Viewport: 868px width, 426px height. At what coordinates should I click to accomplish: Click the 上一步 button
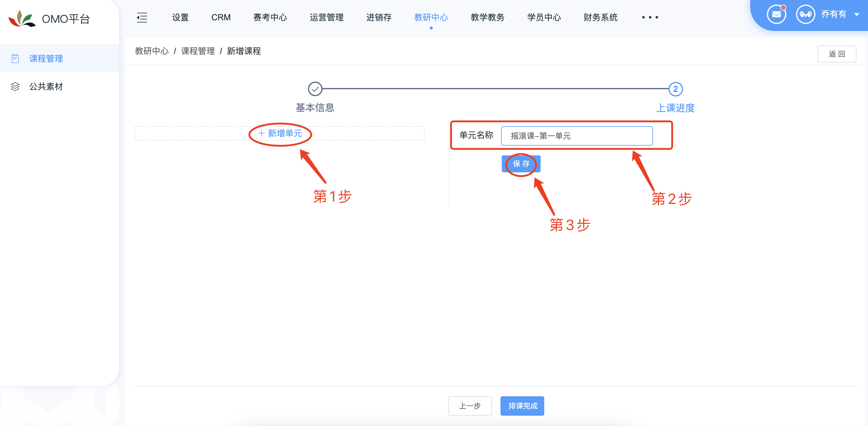pos(470,406)
